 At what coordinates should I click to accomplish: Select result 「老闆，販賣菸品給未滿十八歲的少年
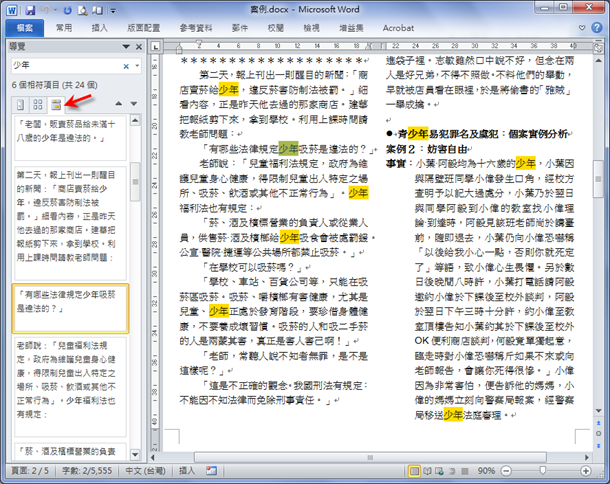tap(70, 137)
